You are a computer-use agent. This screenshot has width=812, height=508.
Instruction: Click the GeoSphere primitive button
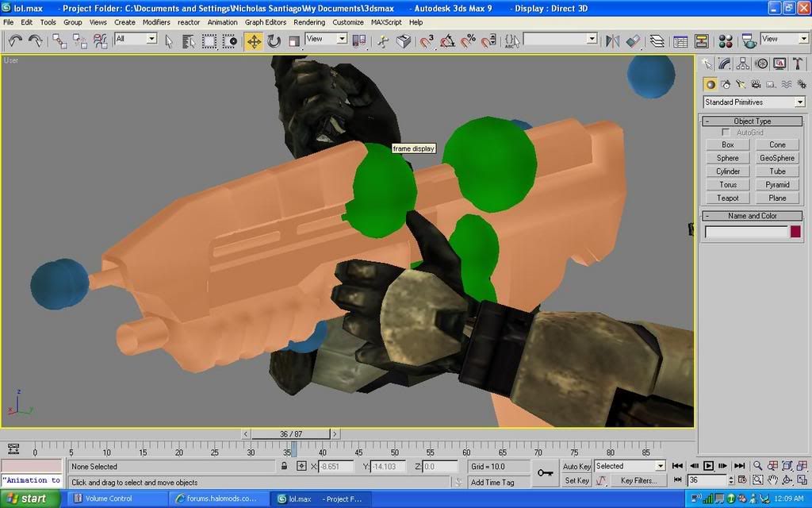[x=777, y=158]
